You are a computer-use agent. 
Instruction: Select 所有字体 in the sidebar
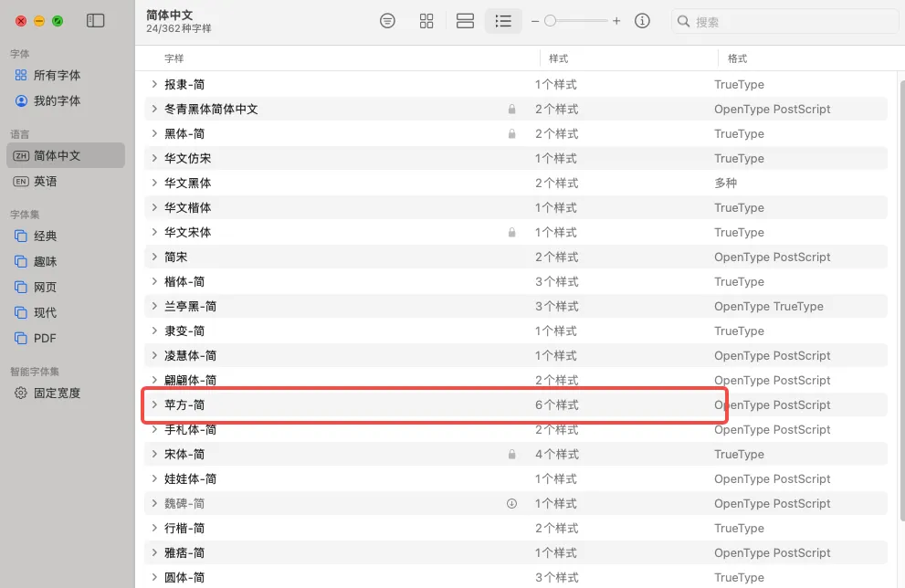tap(57, 75)
